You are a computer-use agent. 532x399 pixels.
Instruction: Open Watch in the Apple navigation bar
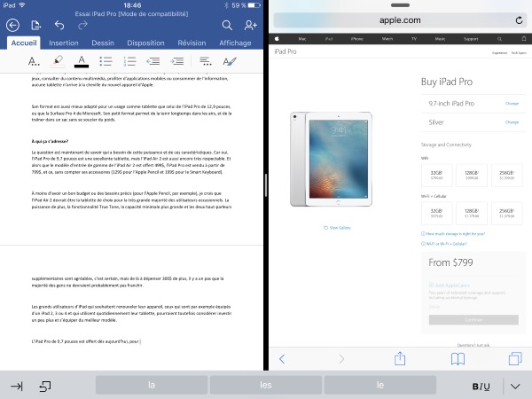[387, 39]
